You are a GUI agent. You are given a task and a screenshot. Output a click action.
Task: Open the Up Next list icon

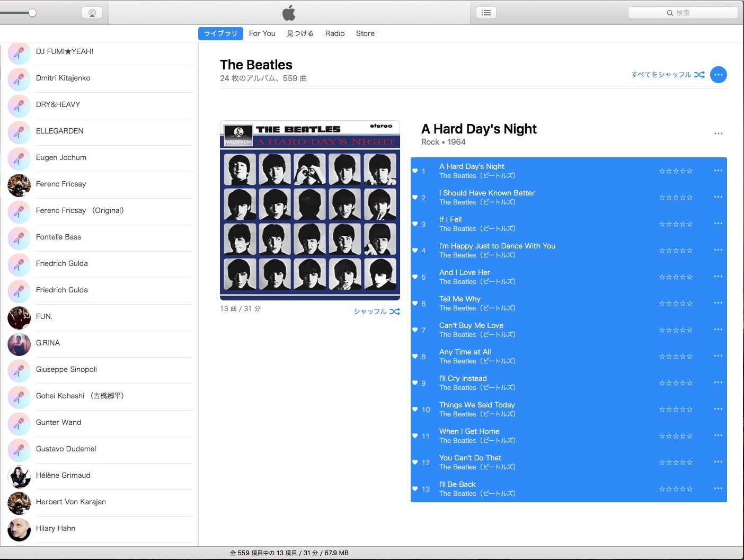click(x=486, y=13)
